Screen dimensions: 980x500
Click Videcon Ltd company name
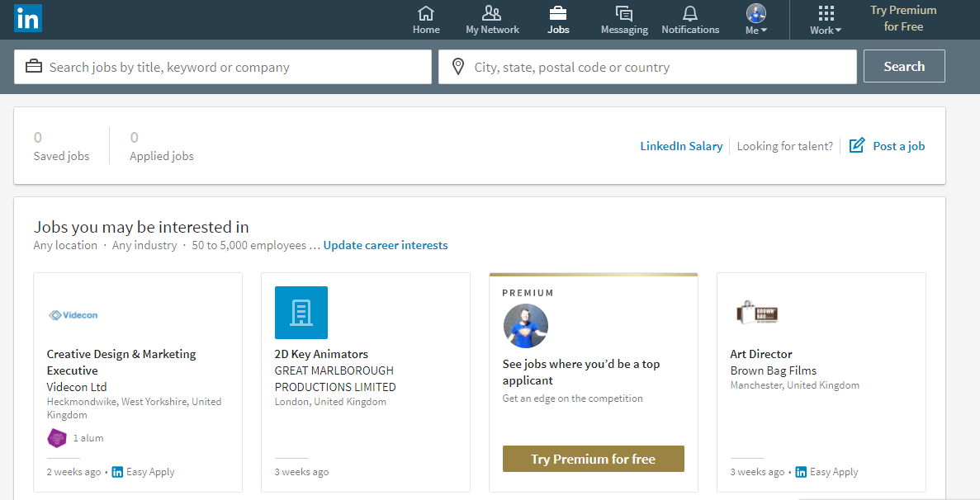[x=77, y=386]
